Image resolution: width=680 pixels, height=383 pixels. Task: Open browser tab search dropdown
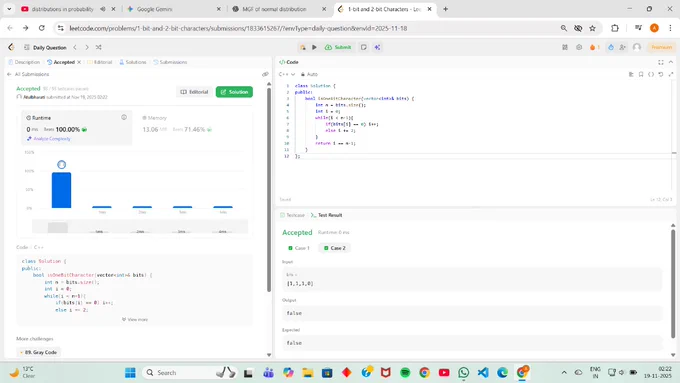click(9, 9)
